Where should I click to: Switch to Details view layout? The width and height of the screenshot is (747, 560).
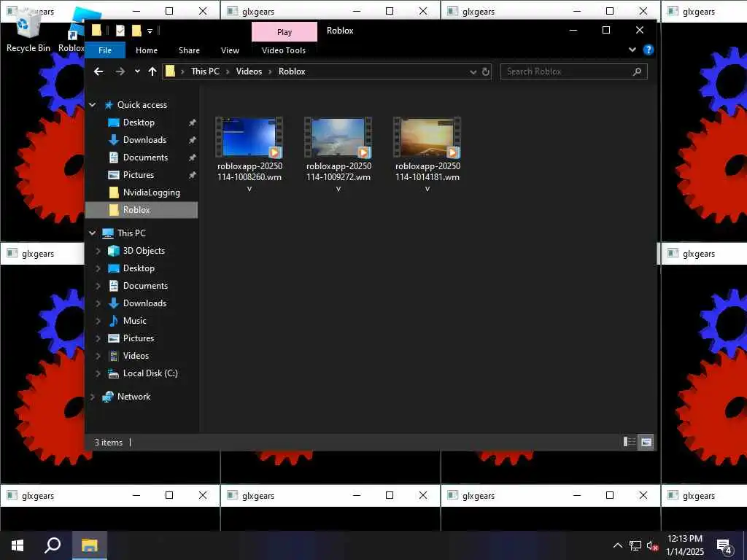pyautogui.click(x=630, y=442)
